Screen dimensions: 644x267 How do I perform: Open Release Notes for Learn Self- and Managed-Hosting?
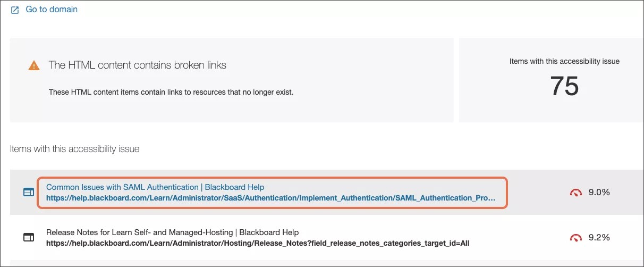coord(172,232)
